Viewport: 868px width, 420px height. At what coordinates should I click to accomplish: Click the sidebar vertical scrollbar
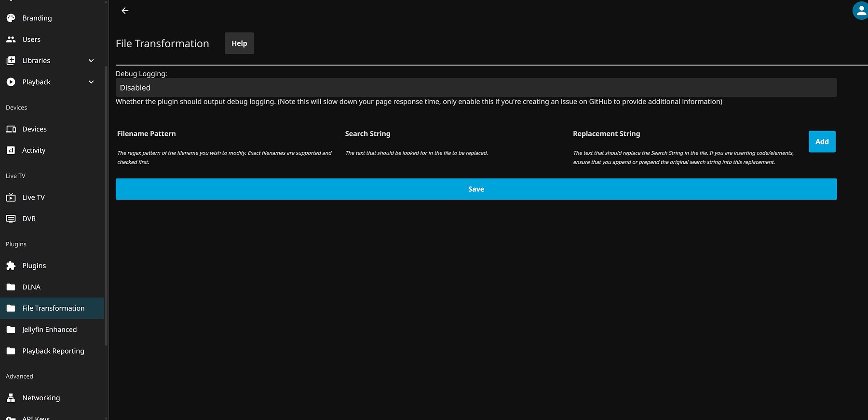106,206
